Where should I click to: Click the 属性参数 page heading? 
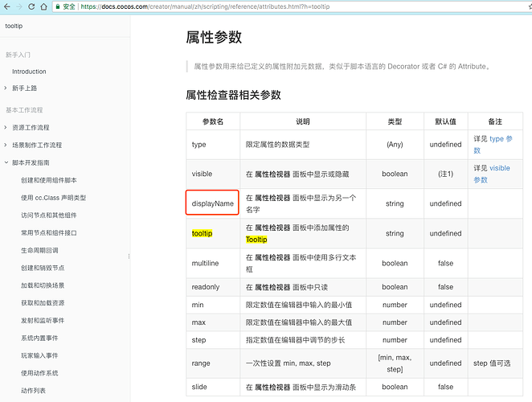tap(214, 37)
